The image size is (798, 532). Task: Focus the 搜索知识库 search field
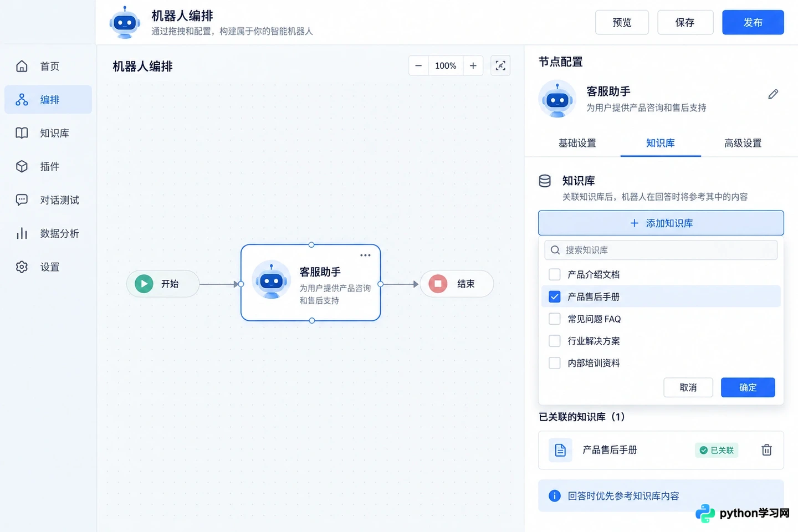click(661, 250)
